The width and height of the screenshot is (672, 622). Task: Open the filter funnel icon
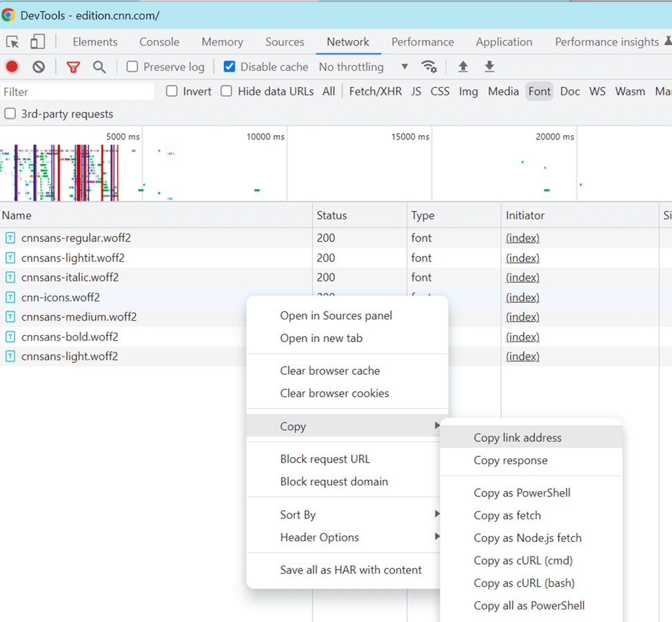pyautogui.click(x=73, y=66)
